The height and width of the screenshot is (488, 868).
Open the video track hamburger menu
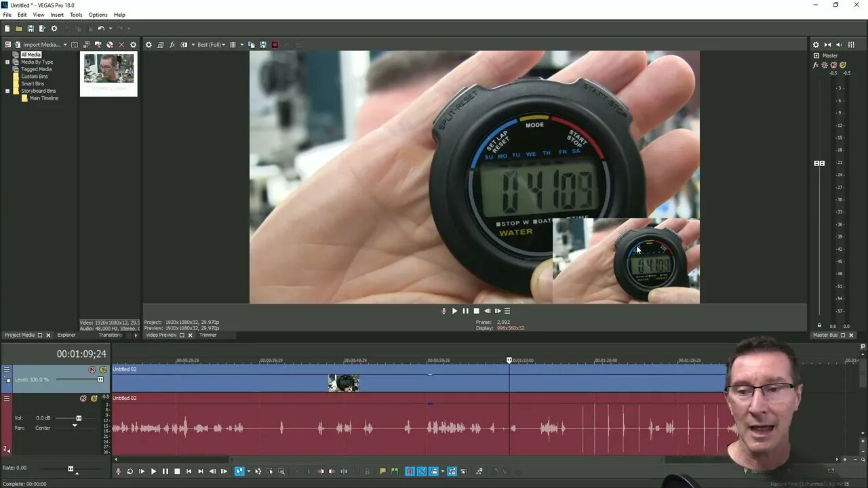tap(7, 369)
